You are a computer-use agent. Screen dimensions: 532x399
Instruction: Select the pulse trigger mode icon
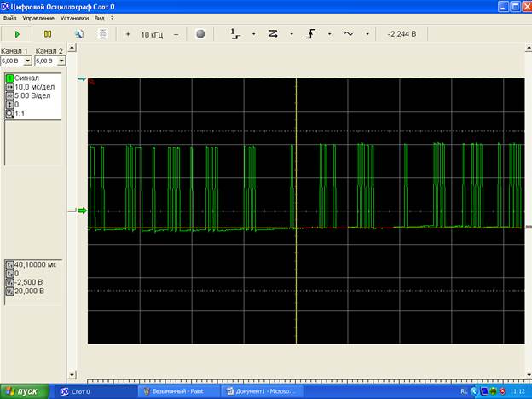point(235,34)
